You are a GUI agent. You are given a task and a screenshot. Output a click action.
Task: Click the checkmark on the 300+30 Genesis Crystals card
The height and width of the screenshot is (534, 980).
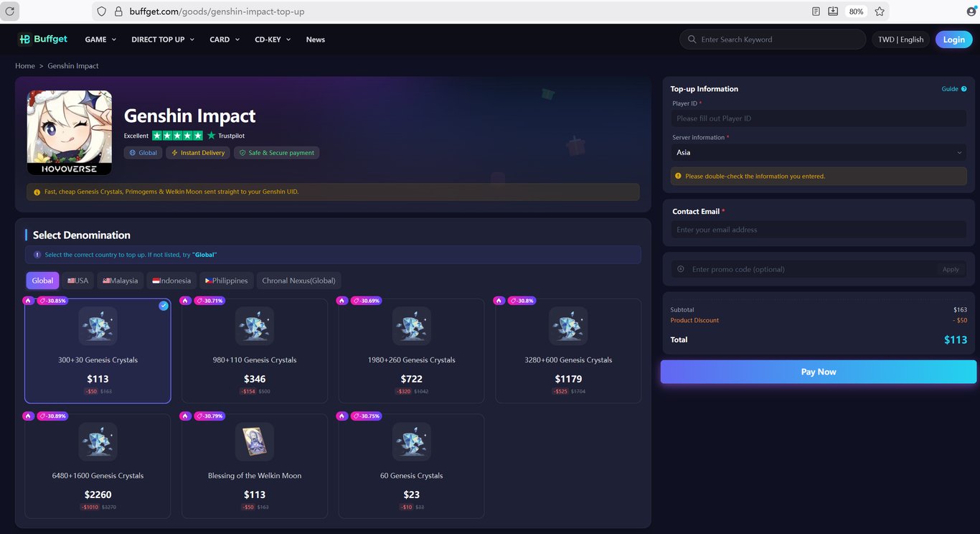(164, 306)
